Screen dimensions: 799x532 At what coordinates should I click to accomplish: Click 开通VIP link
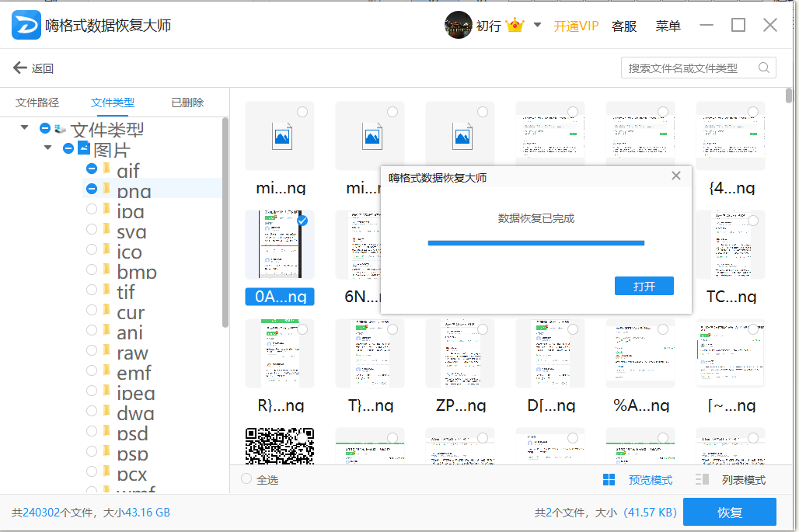click(576, 26)
